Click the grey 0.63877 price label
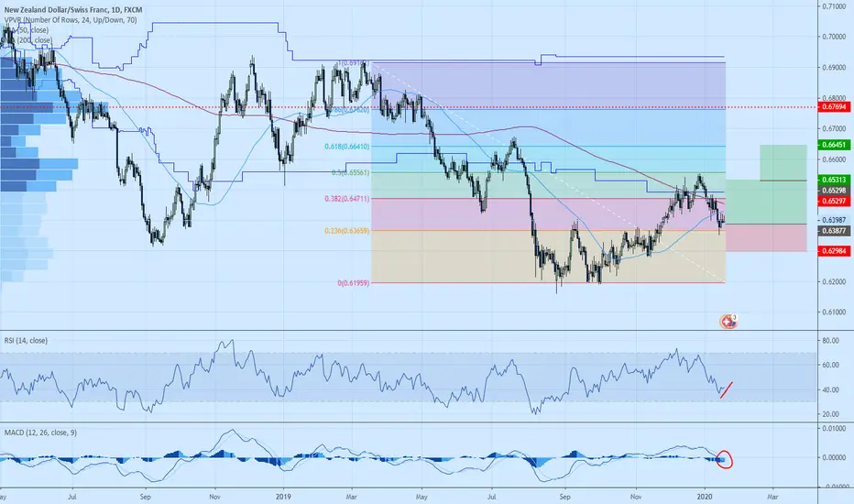This screenshot has height=504, width=854. [834, 231]
